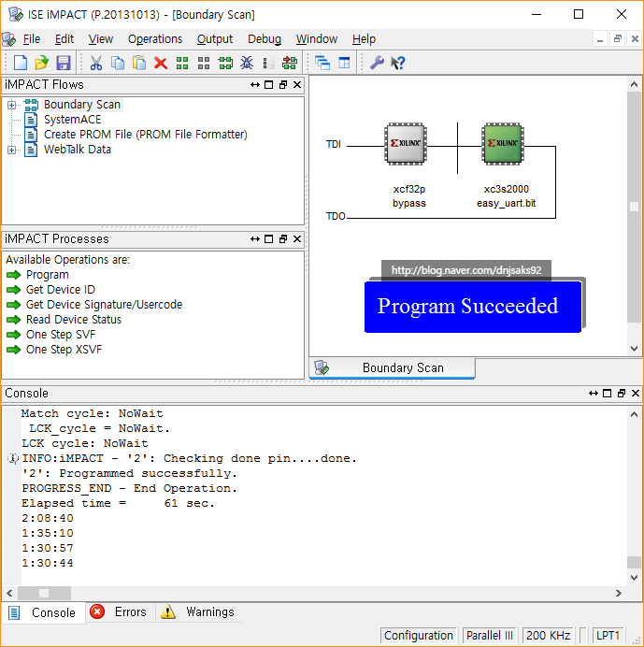Click the green chain-link device icon
This screenshot has width=644, height=647.
point(225,64)
